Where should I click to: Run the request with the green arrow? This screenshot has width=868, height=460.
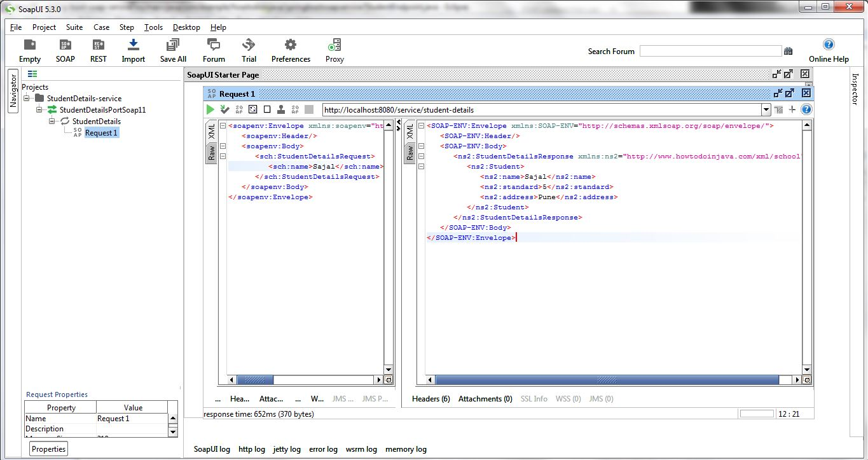210,109
